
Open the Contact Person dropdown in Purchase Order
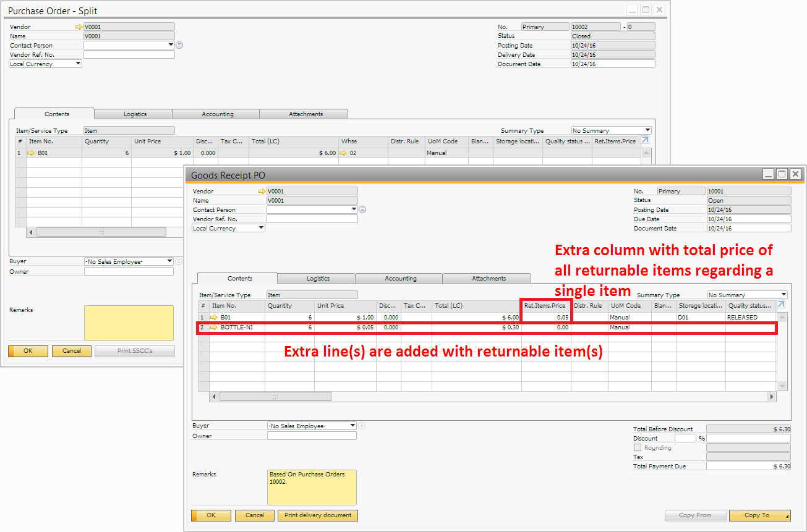[x=171, y=45]
